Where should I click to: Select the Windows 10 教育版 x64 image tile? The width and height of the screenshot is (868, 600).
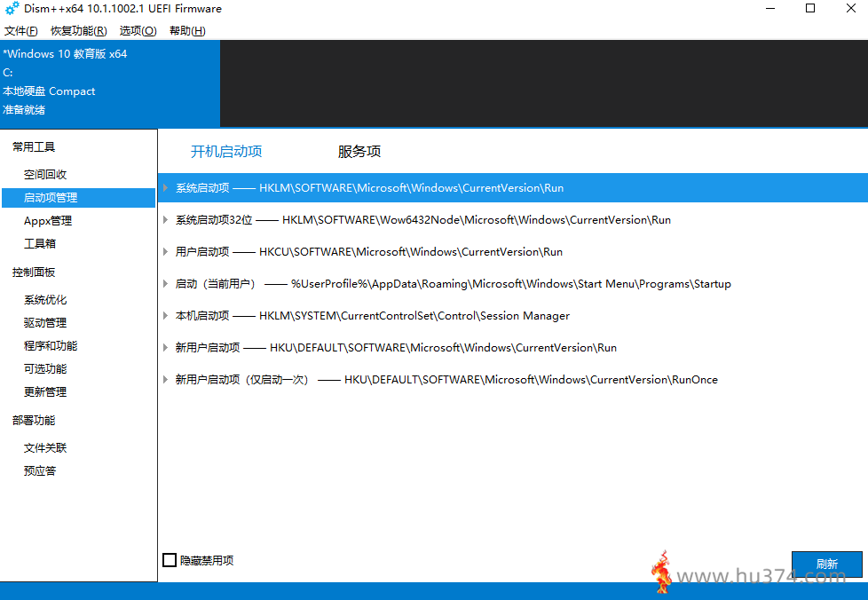pyautogui.click(x=110, y=83)
